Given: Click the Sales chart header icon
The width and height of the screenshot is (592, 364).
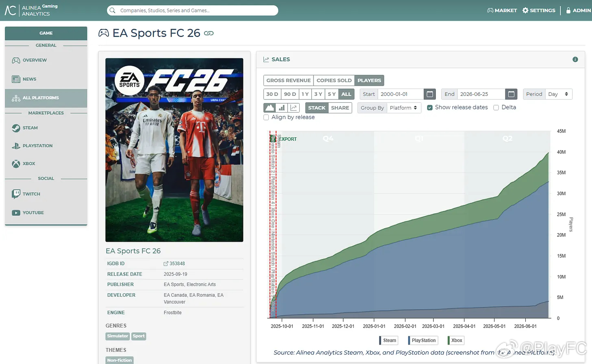Looking at the screenshot, I should coord(266,60).
